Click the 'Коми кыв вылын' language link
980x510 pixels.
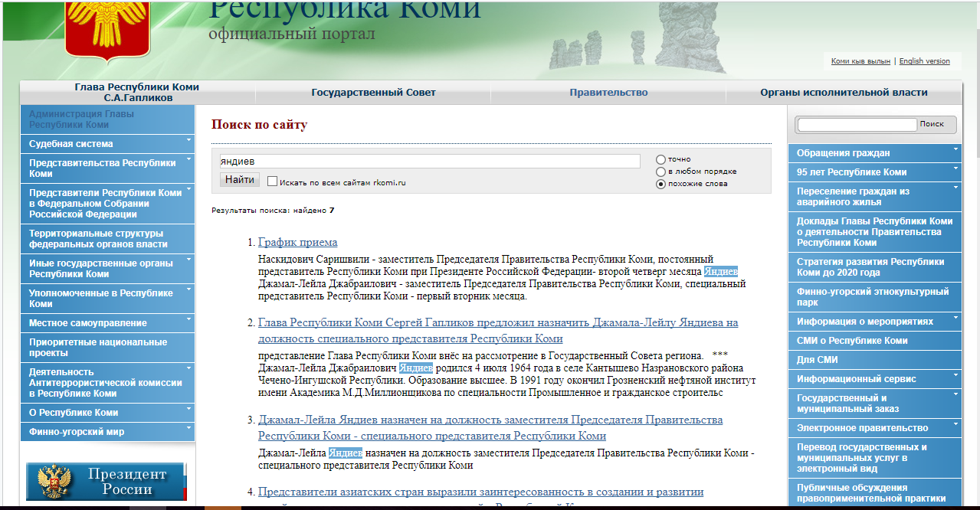click(860, 61)
